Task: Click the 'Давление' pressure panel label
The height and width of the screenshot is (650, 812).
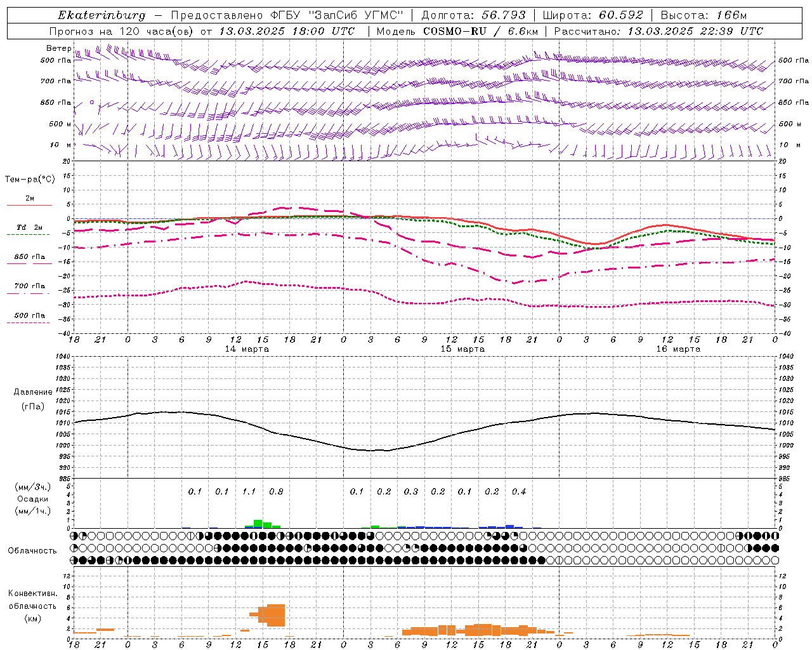Action: point(33,392)
